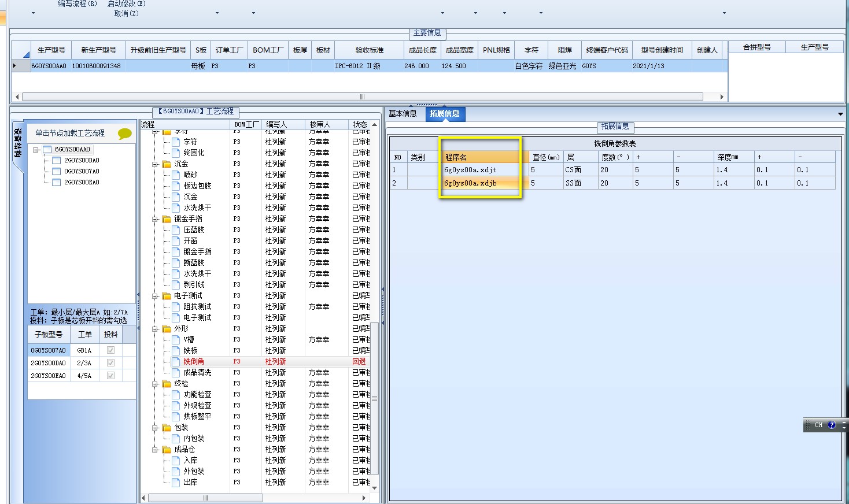Viewport: 849px width, 504px height.
Task: Click the 编写人 column header
Action: click(283, 124)
